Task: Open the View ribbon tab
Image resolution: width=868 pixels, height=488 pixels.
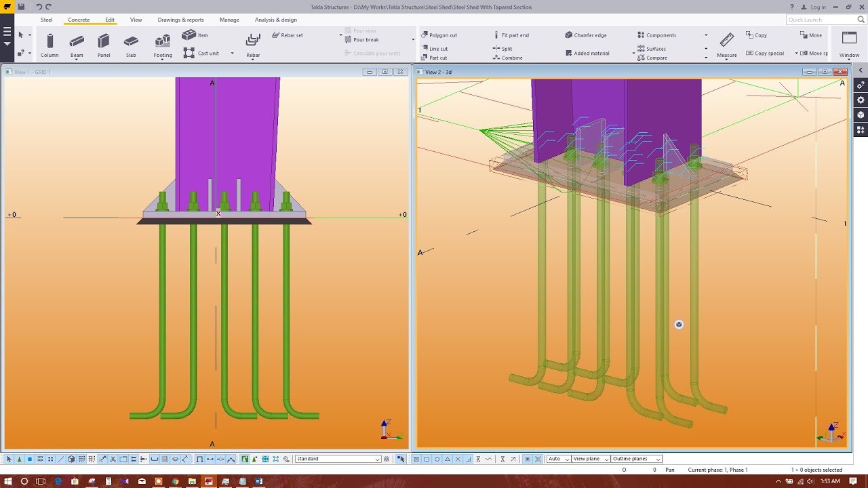Action: 136,20
